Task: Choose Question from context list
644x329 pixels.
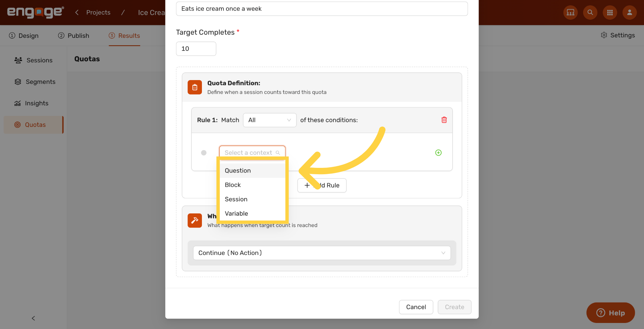Action: pos(252,171)
